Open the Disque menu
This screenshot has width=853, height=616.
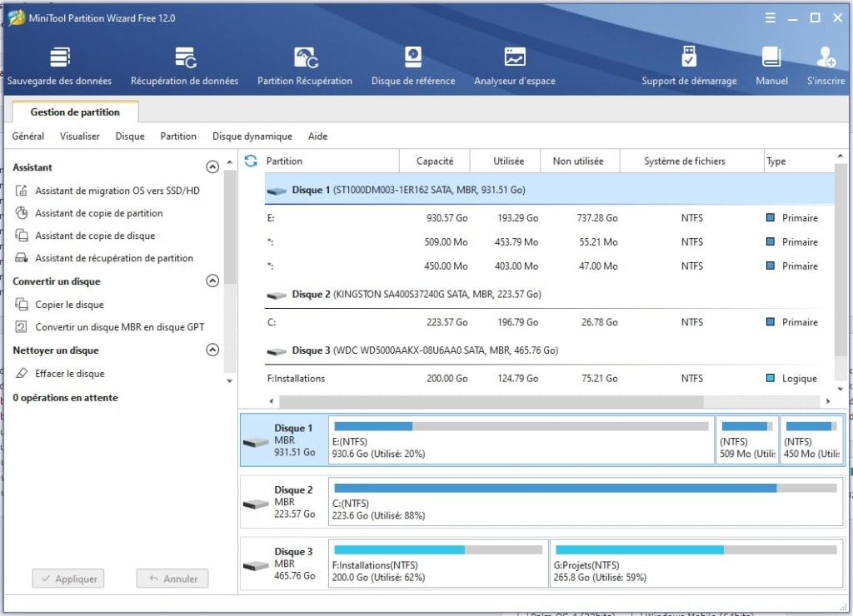pyautogui.click(x=130, y=136)
